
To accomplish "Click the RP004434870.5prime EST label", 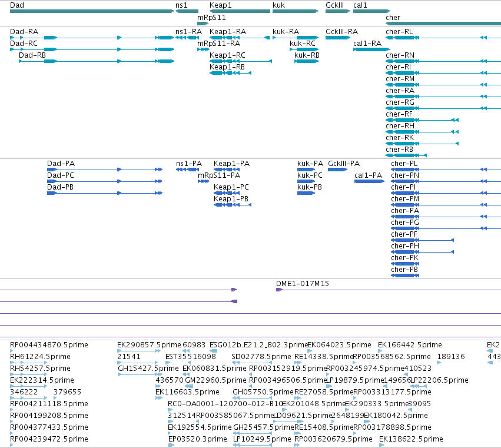I will click(49, 345).
